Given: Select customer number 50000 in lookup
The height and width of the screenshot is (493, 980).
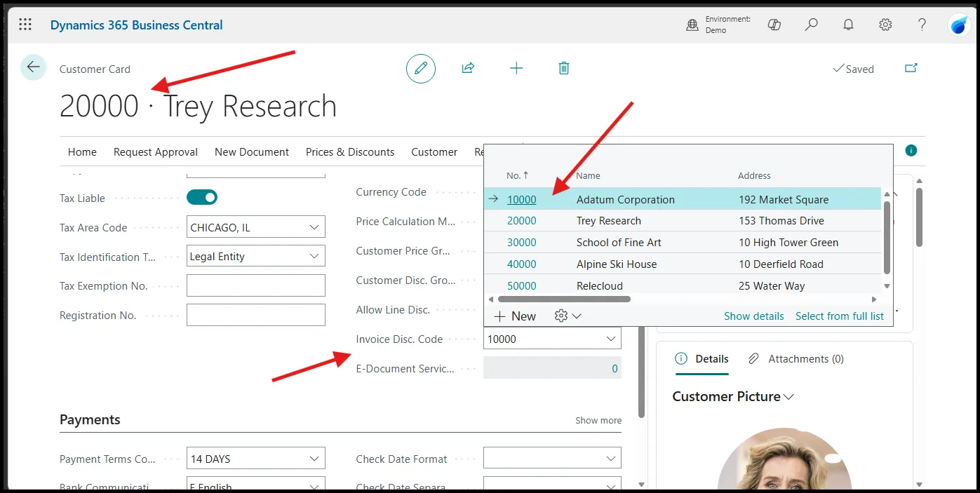Looking at the screenshot, I should [521, 285].
